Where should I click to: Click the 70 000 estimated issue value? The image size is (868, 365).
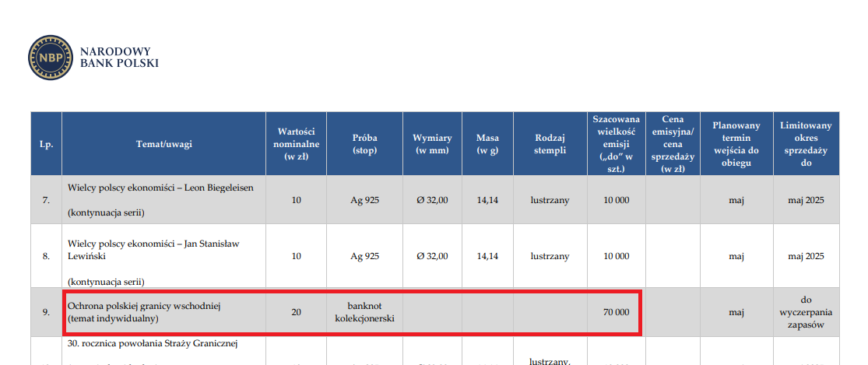(x=616, y=312)
